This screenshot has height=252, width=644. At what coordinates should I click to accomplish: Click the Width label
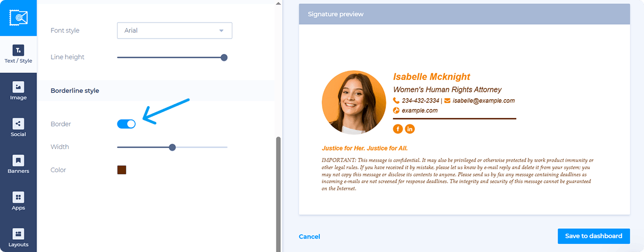click(x=60, y=147)
